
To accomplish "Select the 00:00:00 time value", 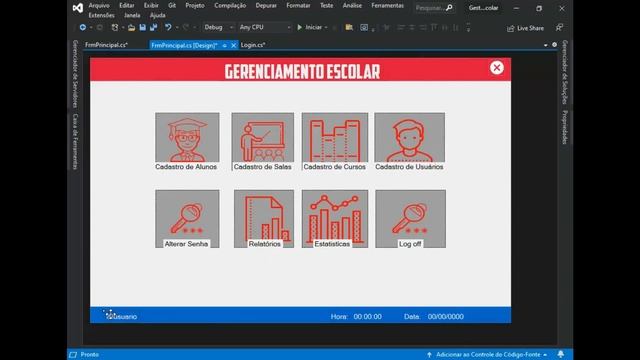I will click(x=367, y=316).
